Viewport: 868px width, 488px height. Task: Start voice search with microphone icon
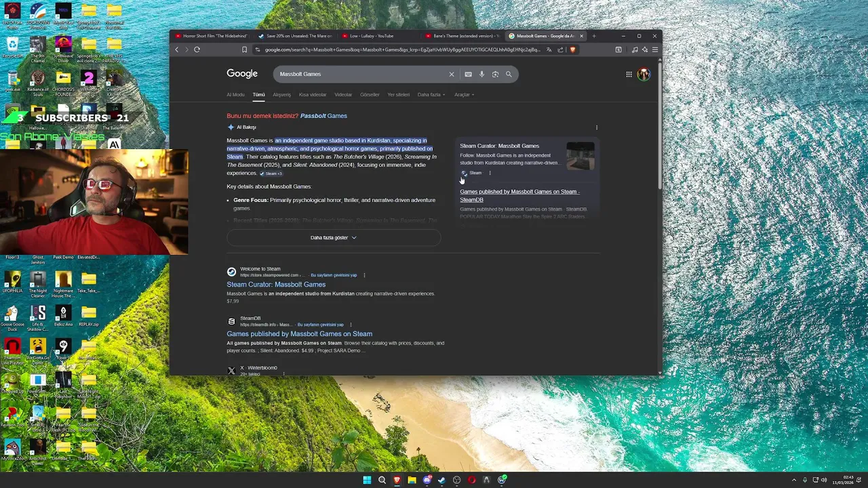tap(481, 74)
